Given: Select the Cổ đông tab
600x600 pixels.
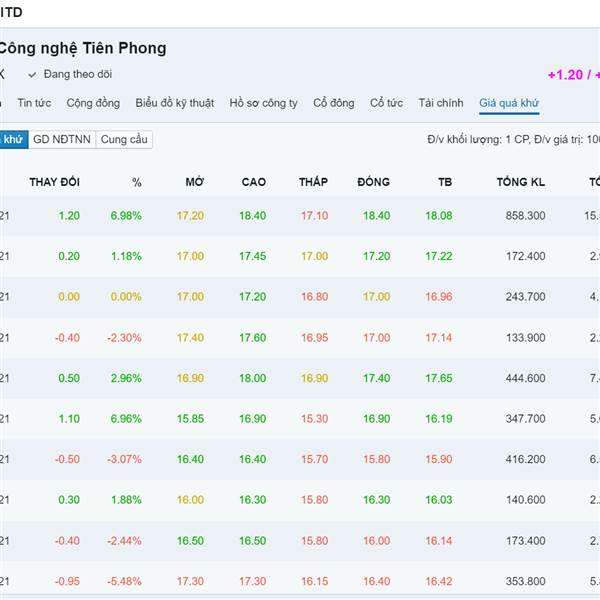Looking at the screenshot, I should [334, 103].
